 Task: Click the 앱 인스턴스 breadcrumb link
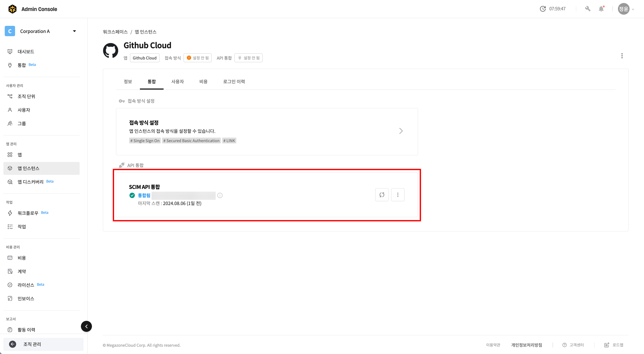146,32
